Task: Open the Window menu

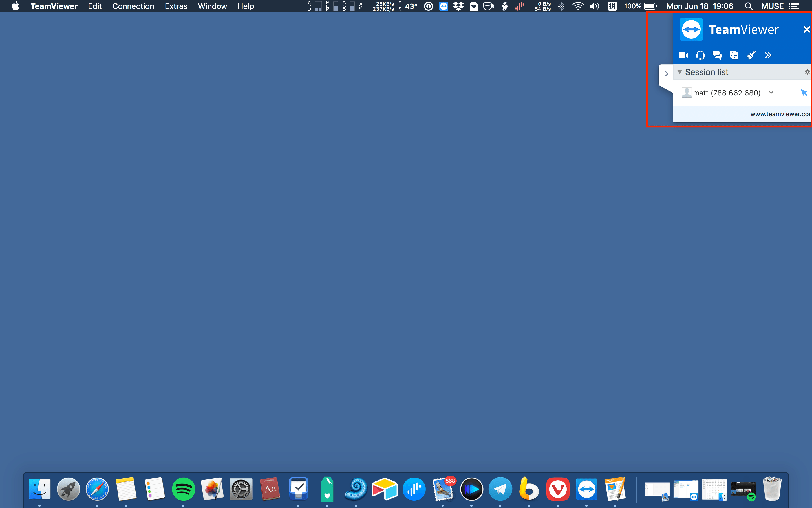Action: click(212, 6)
